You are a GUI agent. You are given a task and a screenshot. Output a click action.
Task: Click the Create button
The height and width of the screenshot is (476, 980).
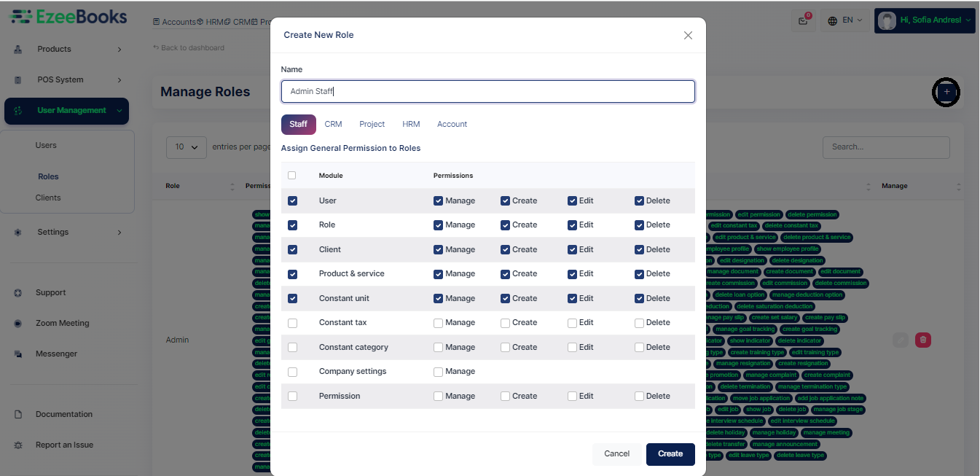point(670,453)
